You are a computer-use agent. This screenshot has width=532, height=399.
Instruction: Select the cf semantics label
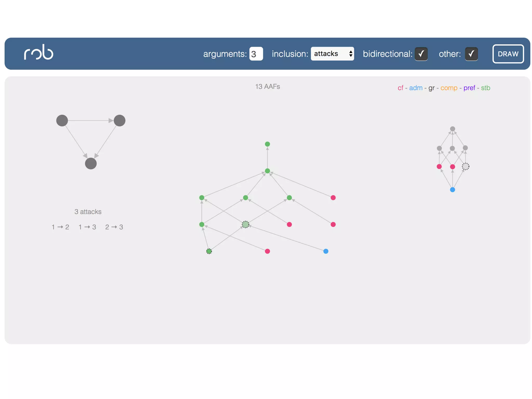click(400, 88)
